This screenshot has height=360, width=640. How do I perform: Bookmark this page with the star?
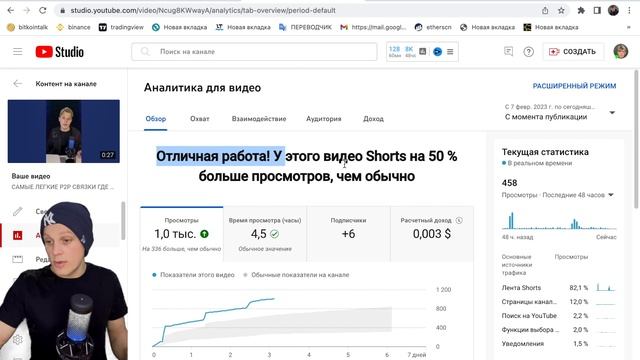click(x=561, y=11)
